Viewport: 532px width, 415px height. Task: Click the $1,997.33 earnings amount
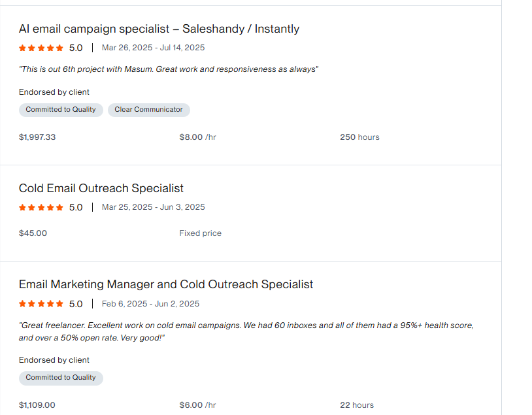coord(37,137)
